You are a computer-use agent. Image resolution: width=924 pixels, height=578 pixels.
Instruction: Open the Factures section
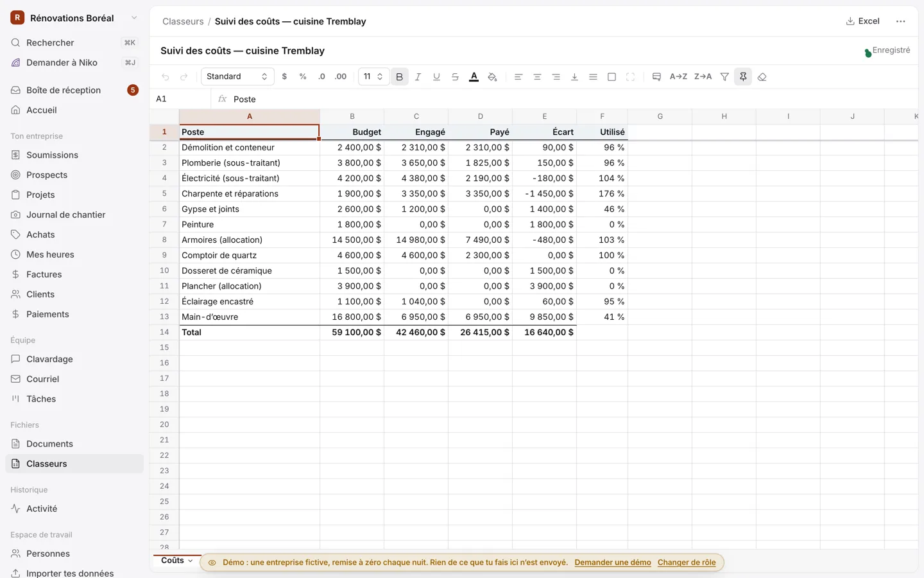74,274
